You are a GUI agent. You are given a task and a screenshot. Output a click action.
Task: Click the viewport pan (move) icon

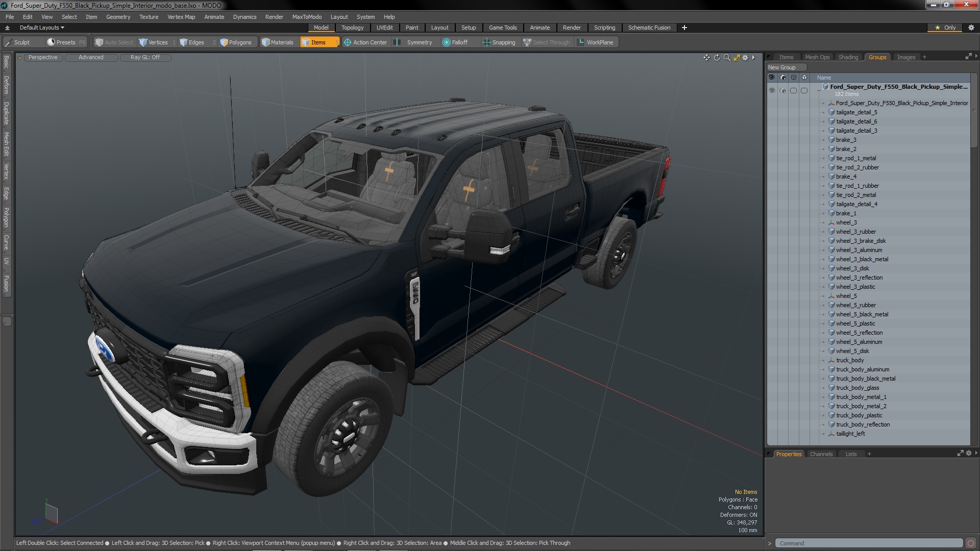[706, 58]
